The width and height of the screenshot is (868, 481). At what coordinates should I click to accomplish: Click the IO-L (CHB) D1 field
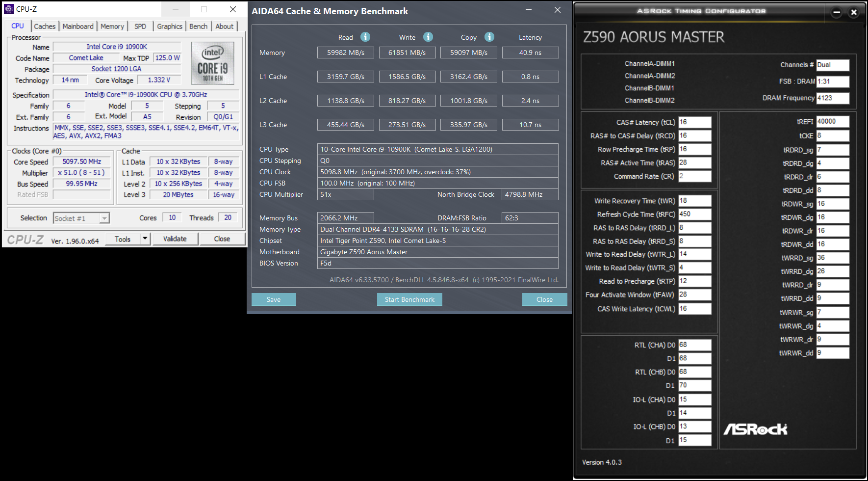tap(695, 440)
